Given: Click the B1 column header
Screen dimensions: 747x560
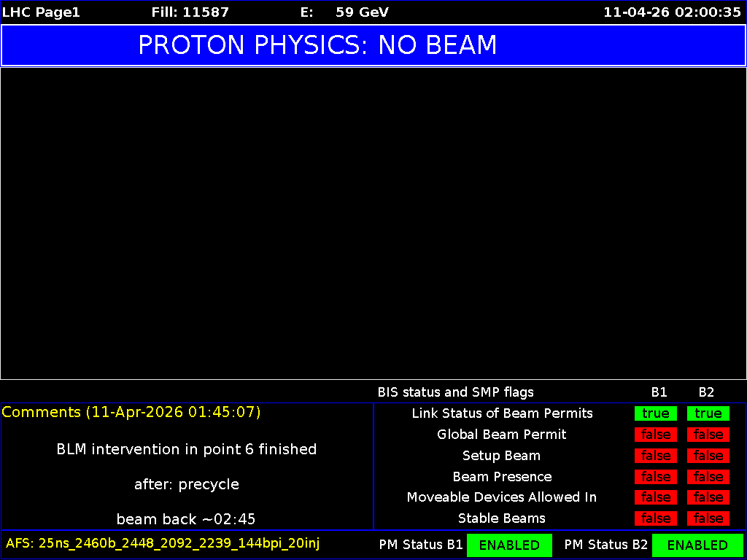Looking at the screenshot, I should pos(659,392).
